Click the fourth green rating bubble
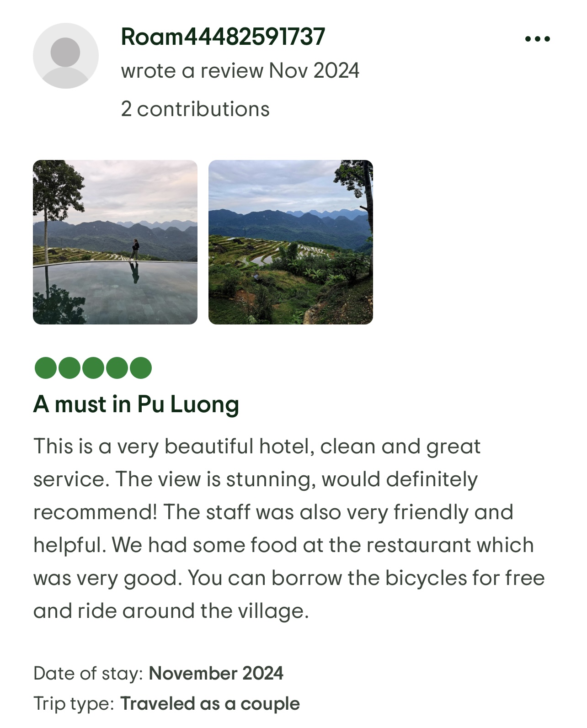Viewport: 587px width, 728px height. 117,368
